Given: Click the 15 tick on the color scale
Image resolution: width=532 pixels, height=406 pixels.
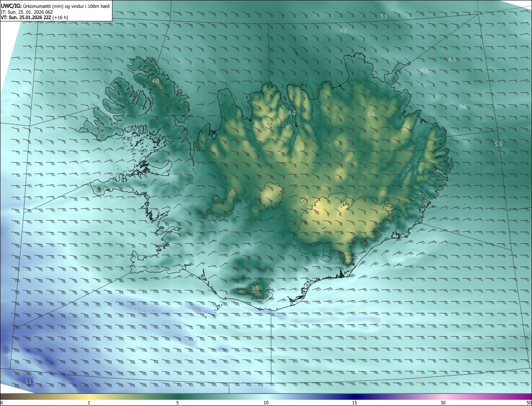Looking at the screenshot, I should [x=355, y=403].
